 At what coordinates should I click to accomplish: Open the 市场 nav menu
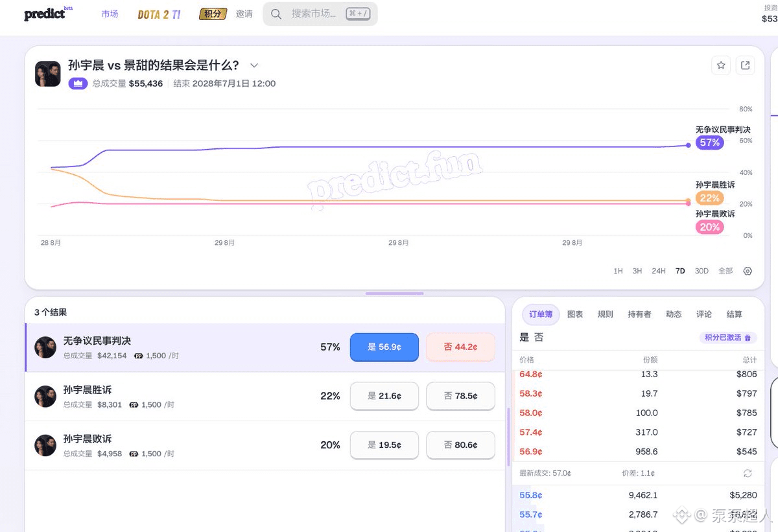tap(110, 14)
